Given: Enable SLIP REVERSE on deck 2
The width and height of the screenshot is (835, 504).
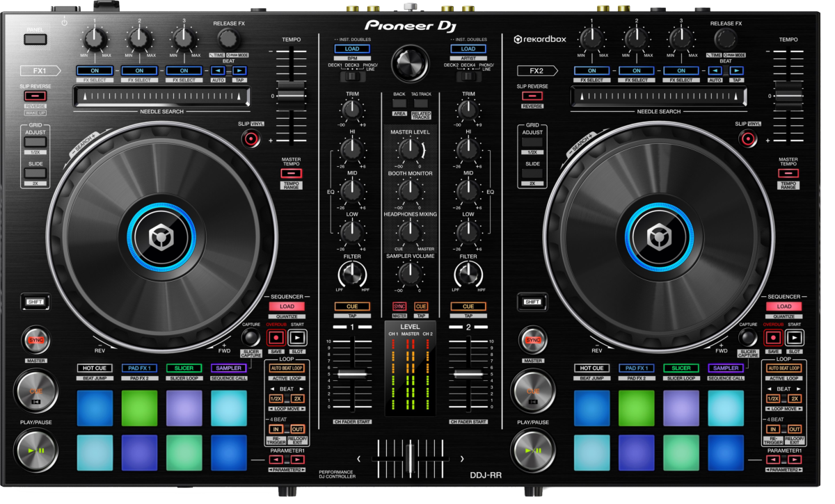Looking at the screenshot, I should pyautogui.click(x=532, y=96).
